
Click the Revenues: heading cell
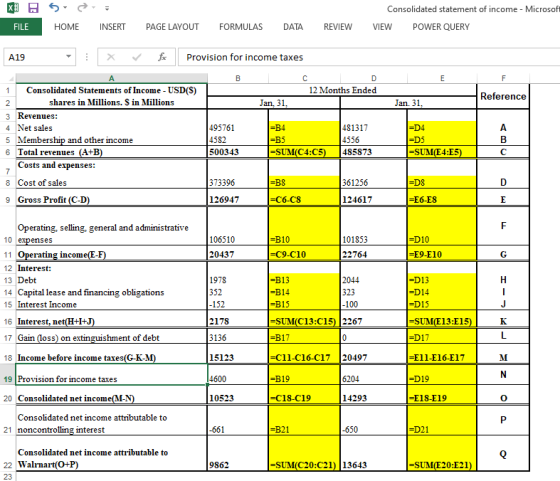pos(111,116)
